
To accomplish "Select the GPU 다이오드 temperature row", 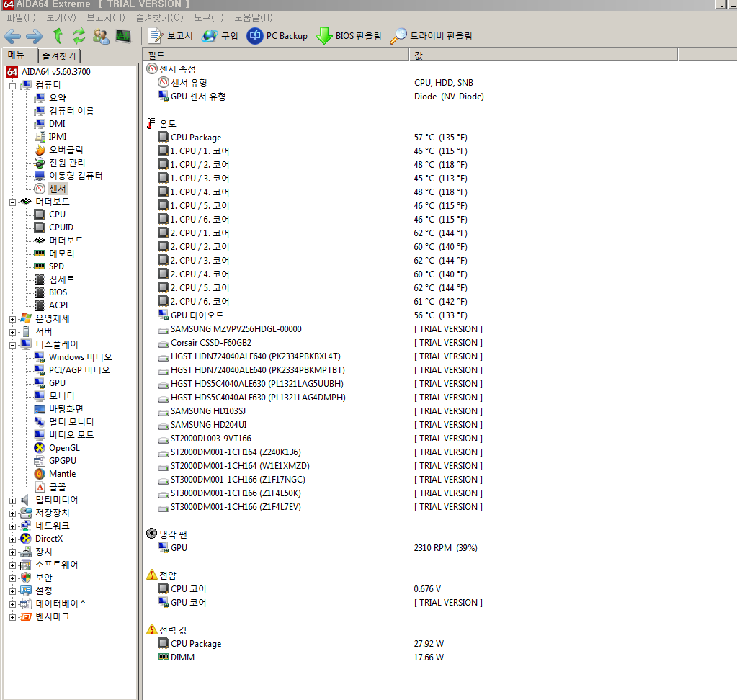I will pos(313,315).
